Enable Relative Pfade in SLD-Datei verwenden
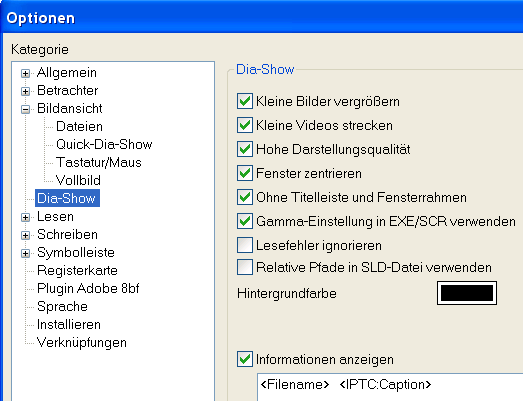The image size is (523, 401). (x=245, y=267)
